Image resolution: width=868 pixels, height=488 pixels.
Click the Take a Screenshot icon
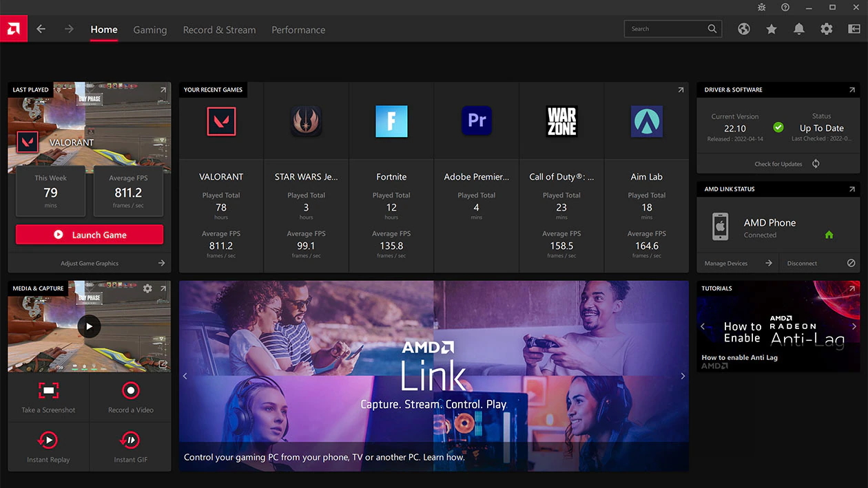coord(48,391)
